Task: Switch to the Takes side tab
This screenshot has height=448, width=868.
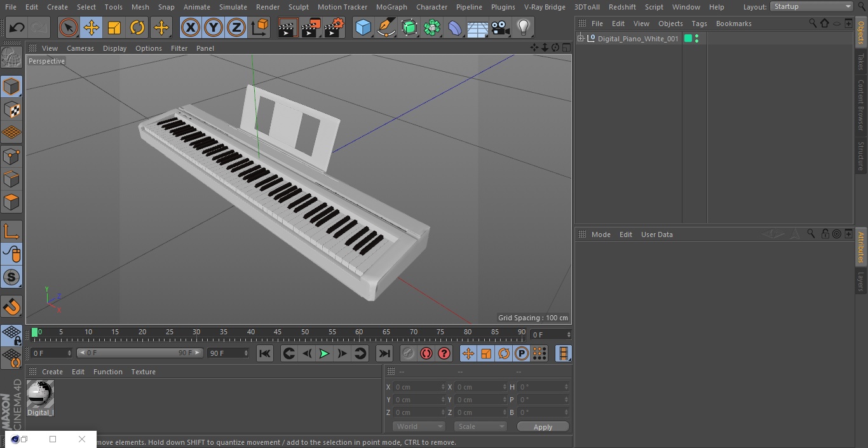Action: click(x=861, y=62)
